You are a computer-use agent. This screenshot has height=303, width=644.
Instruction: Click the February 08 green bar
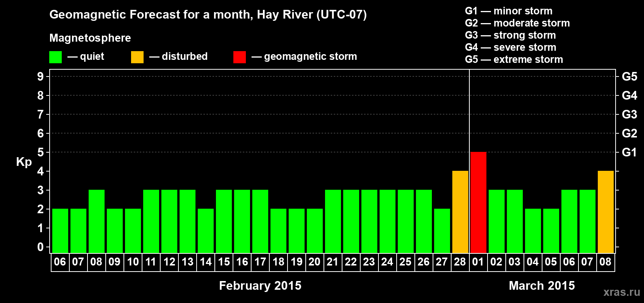click(x=96, y=221)
